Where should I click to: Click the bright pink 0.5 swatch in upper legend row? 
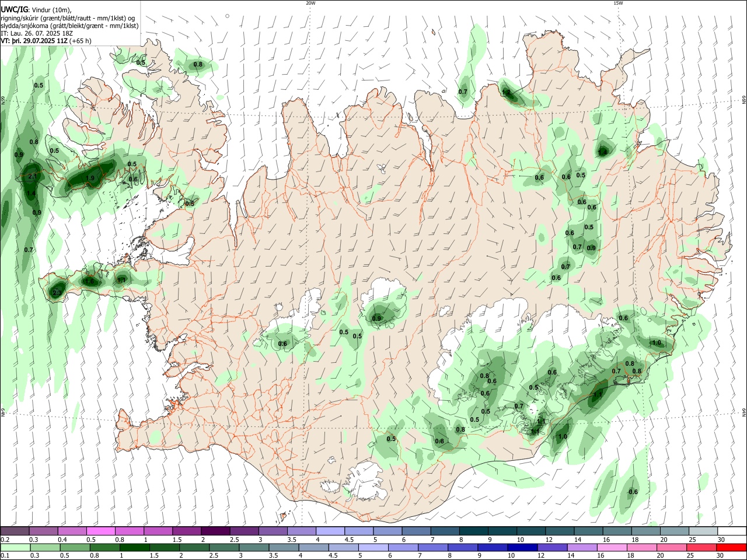101,531
